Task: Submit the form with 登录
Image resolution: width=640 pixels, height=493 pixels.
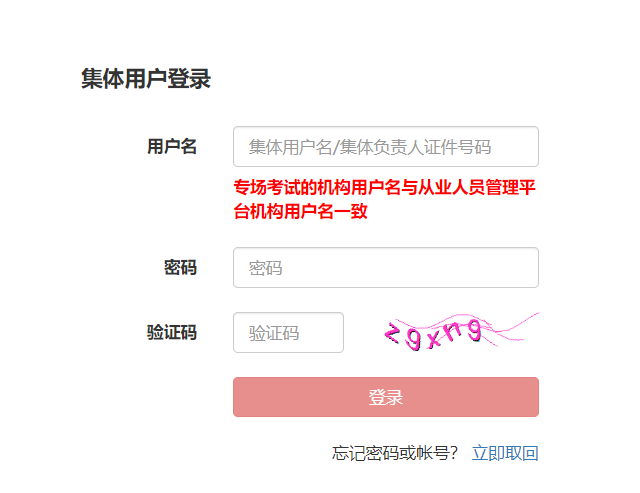Action: (x=385, y=397)
